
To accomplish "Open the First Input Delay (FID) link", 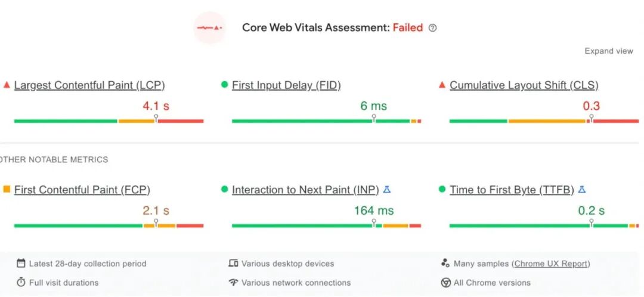I will (x=286, y=85).
